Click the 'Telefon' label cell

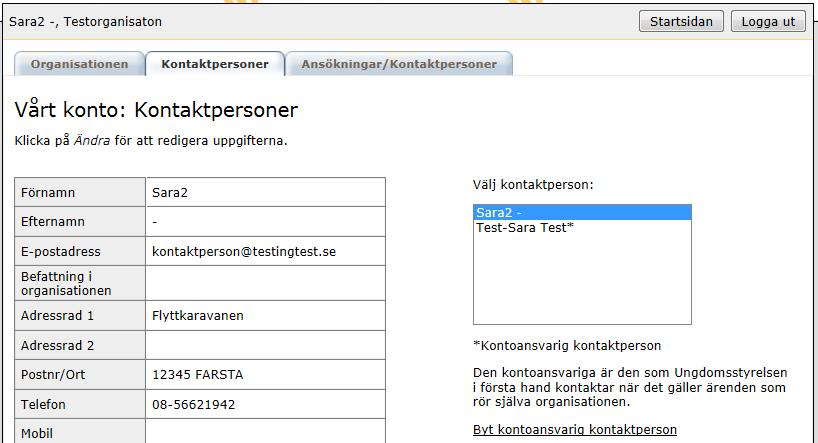coord(80,404)
